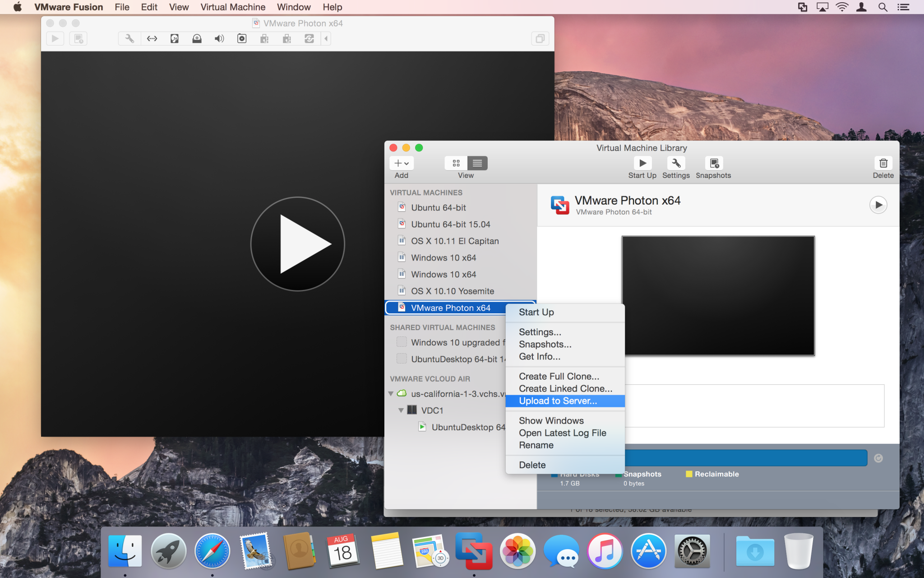This screenshot has width=924, height=578.
Task: Select Create Linked Clone menu entry
Action: click(565, 389)
